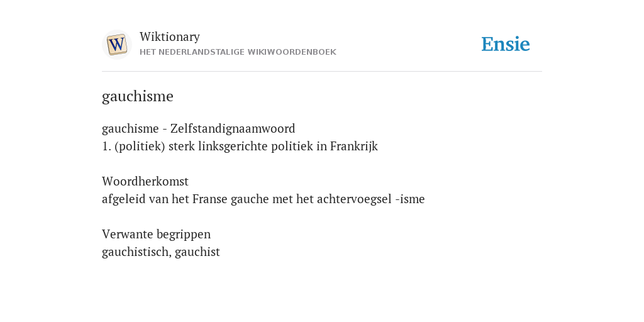Viewport: 644px width, 322px height.
Task: Click the related term 'gauchist'
Action: 197,252
